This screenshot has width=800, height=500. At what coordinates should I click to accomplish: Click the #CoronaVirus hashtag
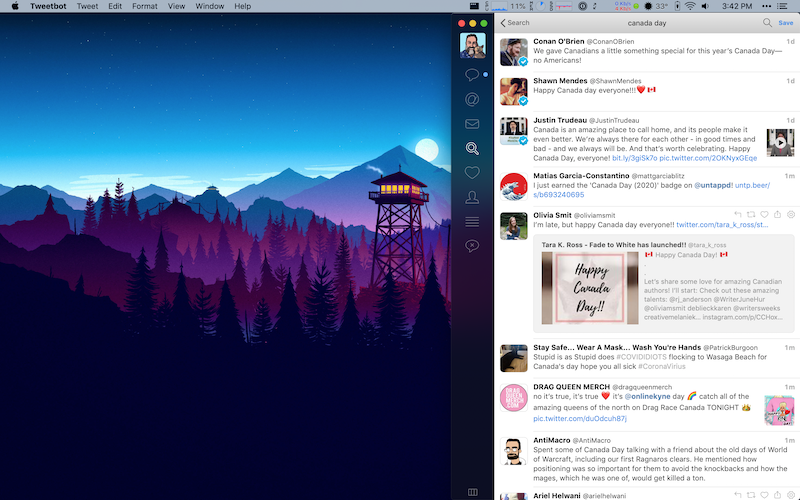(x=662, y=366)
